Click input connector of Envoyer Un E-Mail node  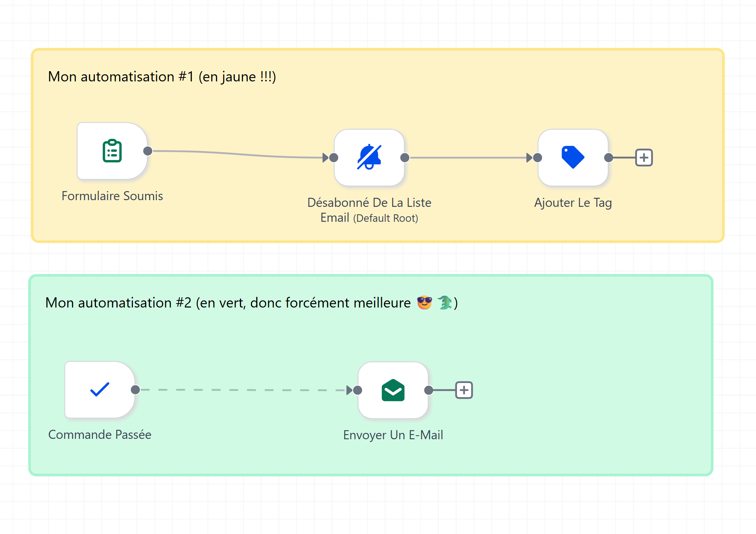pyautogui.click(x=358, y=390)
